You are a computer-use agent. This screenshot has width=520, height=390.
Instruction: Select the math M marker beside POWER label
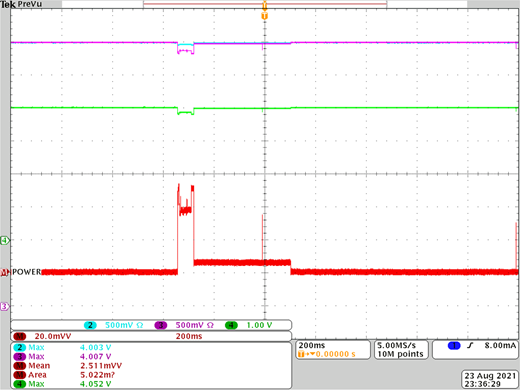(x=4, y=273)
